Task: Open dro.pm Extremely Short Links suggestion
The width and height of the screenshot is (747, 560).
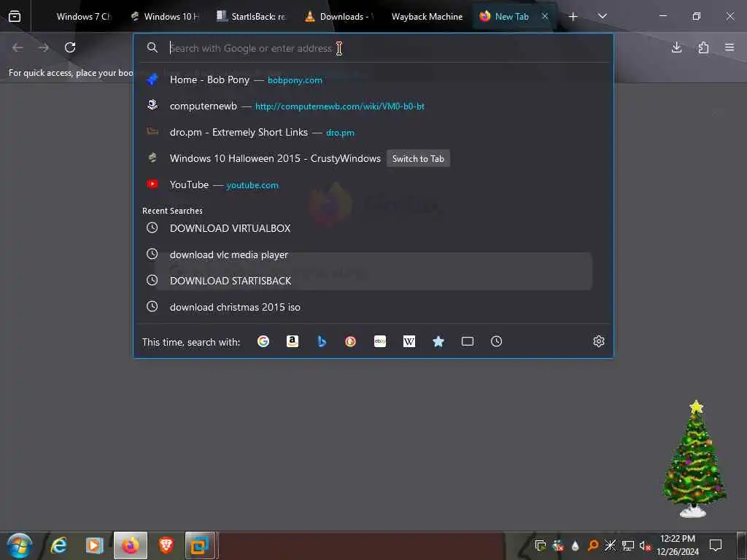Action: point(374,133)
